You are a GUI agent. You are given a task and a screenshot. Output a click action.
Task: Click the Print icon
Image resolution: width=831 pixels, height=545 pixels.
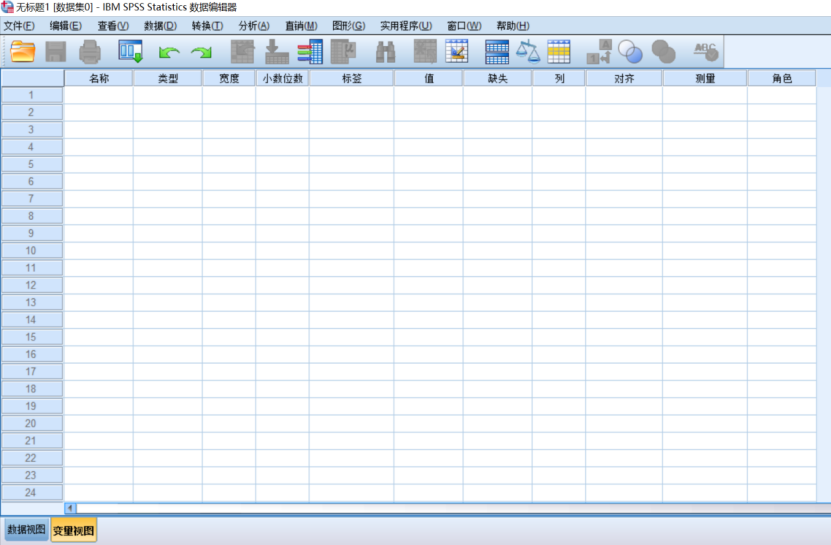(x=90, y=52)
